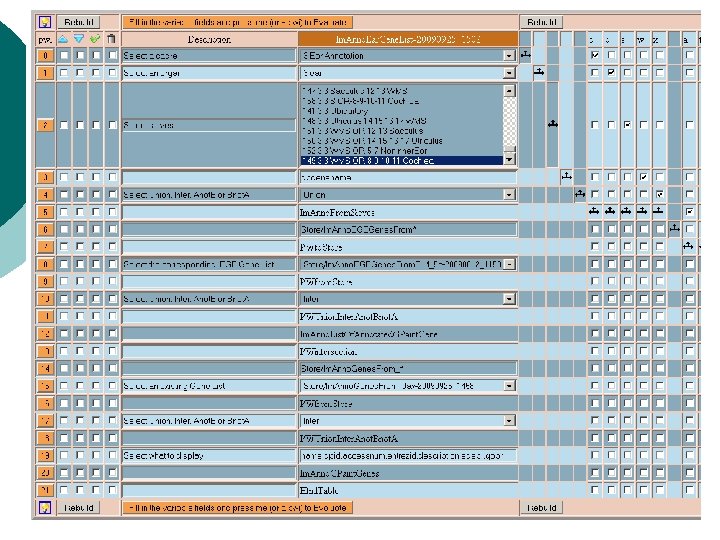Uncheck the ticked right-side checkbox in row 0

coord(595,55)
